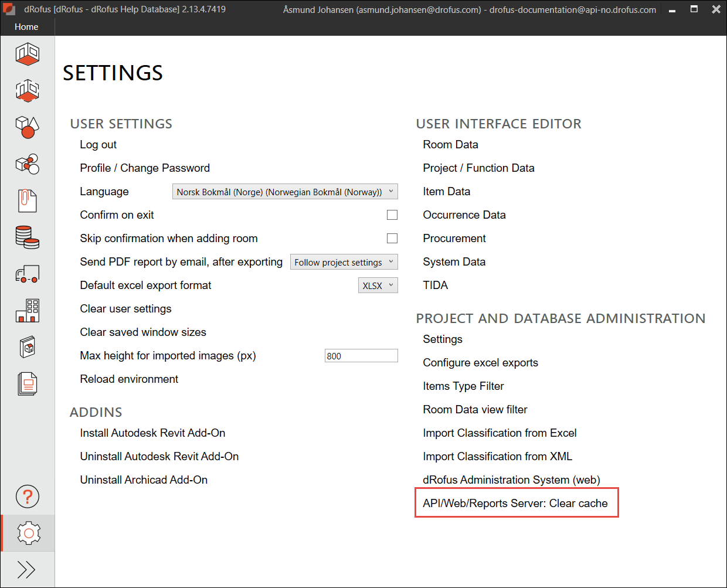Image resolution: width=727 pixels, height=588 pixels.
Task: Open the paperclip documents icon
Action: tap(28, 200)
